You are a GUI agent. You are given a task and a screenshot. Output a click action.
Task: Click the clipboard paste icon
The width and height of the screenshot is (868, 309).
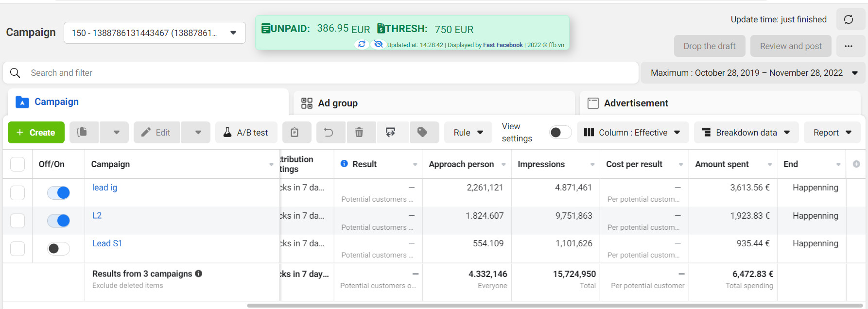(295, 132)
